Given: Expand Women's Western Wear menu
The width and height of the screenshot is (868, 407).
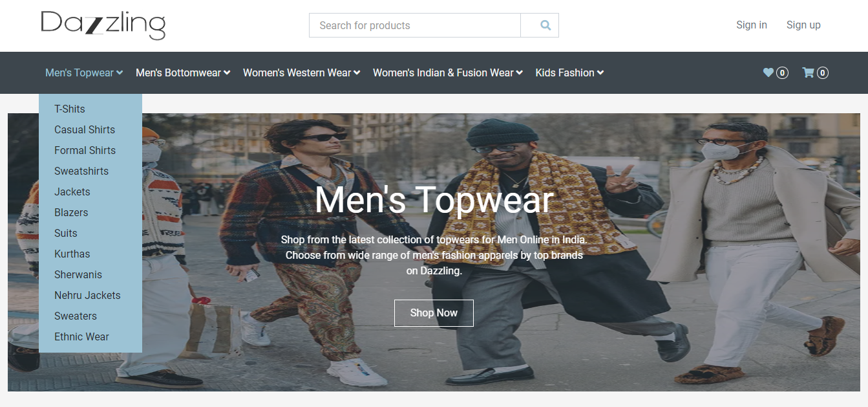Looking at the screenshot, I should (x=302, y=72).
